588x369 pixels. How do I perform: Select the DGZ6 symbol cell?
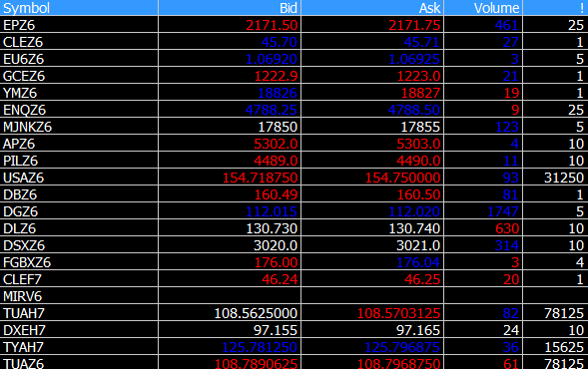(x=79, y=211)
